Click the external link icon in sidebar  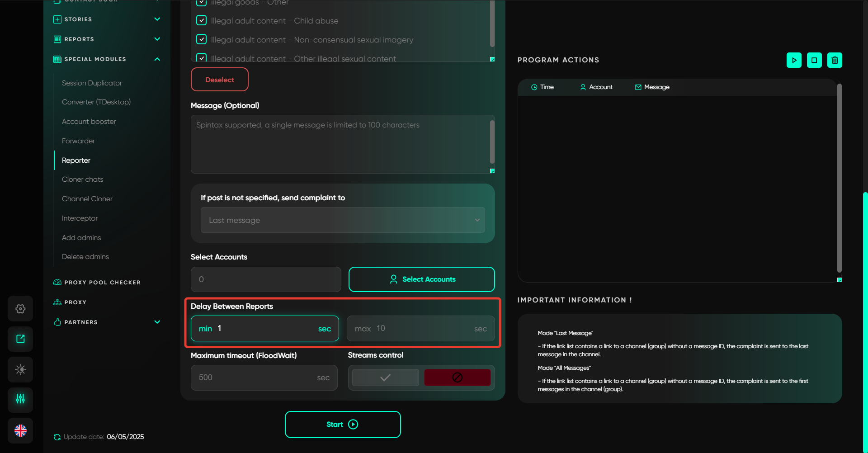[20, 339]
